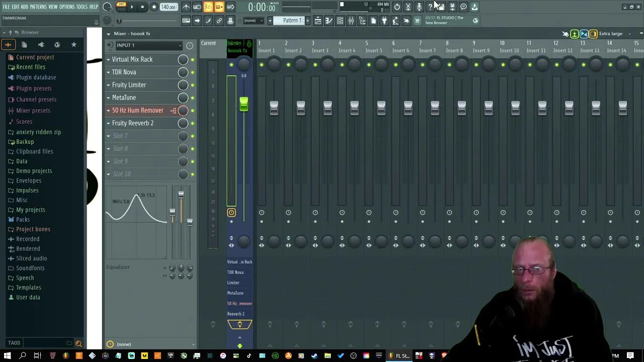Screen dimensions: 644x362
Task: Open the Pattern 1 selector dropdown arrow
Action: point(270,21)
